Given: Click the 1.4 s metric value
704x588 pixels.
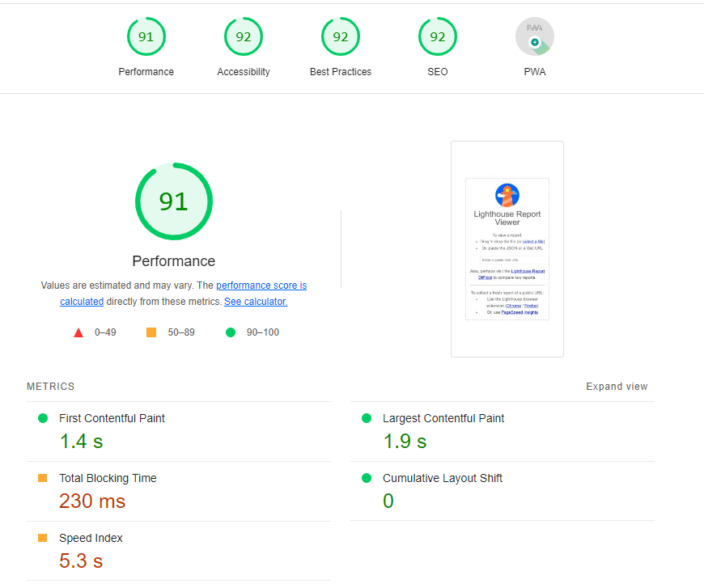Looking at the screenshot, I should [x=81, y=442].
